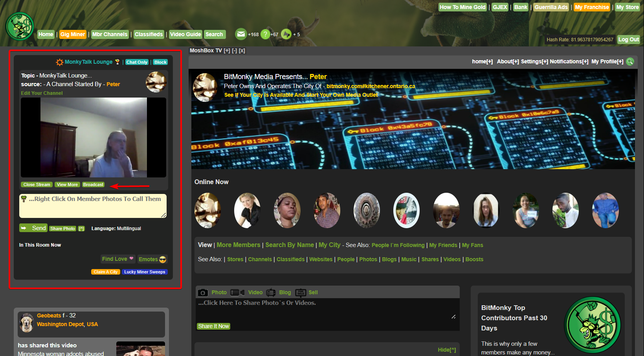The width and height of the screenshot is (644, 356).
Task: Click the More Members link
Action: 239,245
